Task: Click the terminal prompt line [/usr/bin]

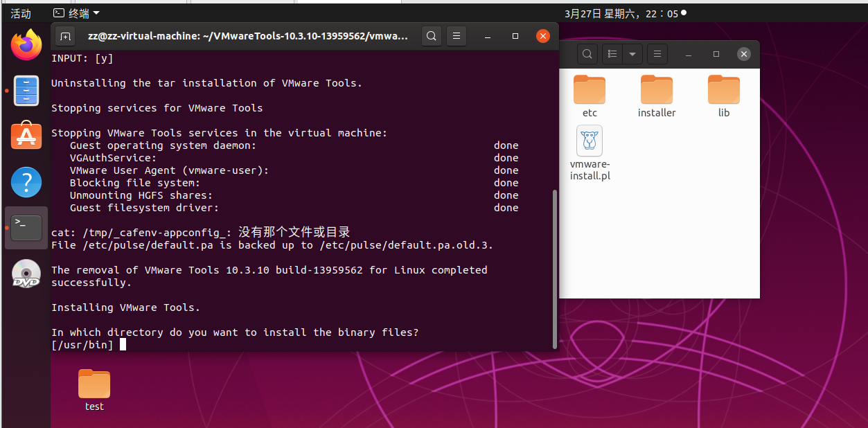Action: (82, 345)
